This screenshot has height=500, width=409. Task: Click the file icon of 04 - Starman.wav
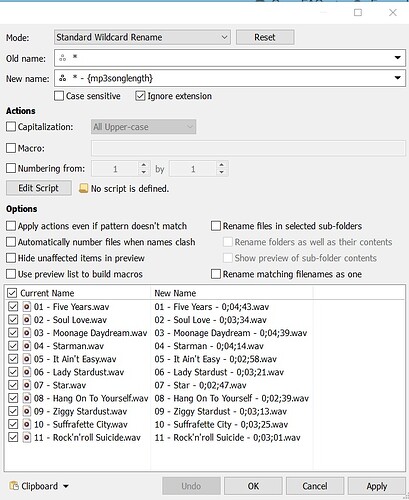27,346
